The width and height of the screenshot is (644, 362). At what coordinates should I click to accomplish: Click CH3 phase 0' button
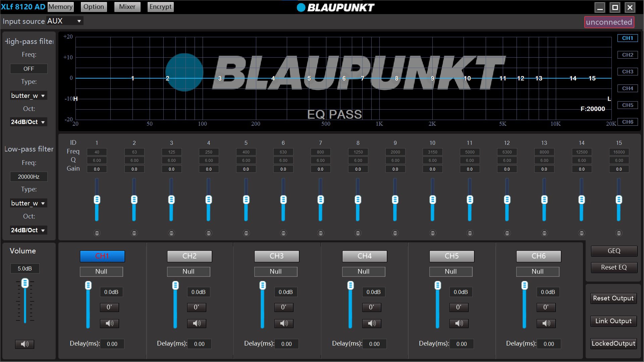pos(284,307)
